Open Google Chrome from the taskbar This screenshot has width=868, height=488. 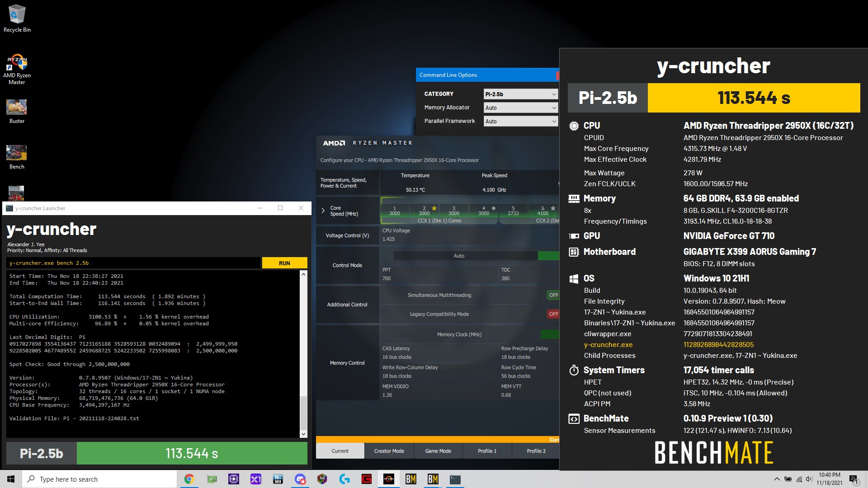click(189, 479)
